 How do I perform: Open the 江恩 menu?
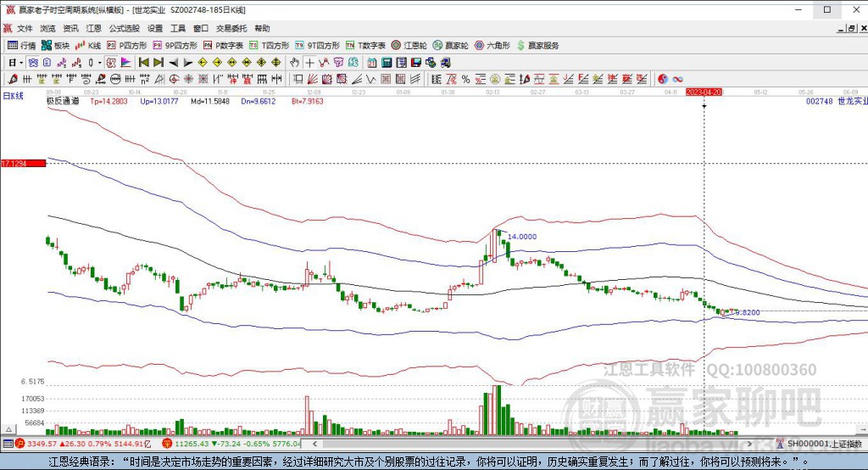pos(93,28)
